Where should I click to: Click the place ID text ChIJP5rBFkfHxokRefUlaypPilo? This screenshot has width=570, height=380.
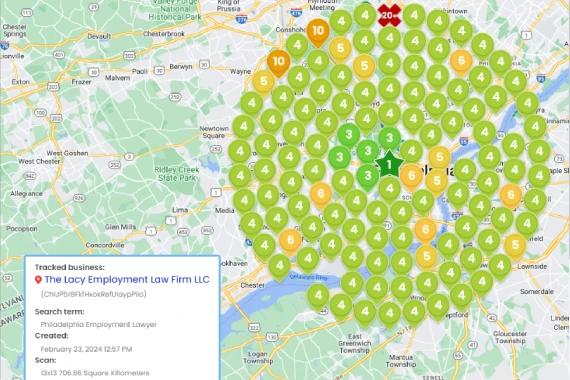pyautogui.click(x=93, y=294)
